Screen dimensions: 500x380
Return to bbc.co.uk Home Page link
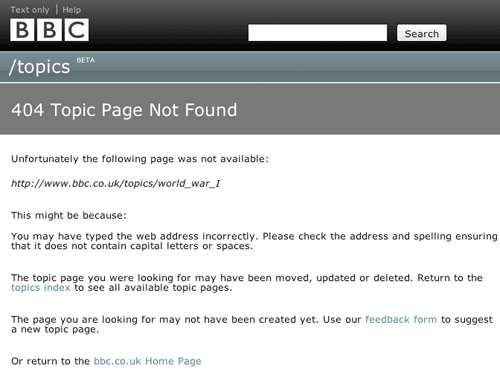click(147, 361)
